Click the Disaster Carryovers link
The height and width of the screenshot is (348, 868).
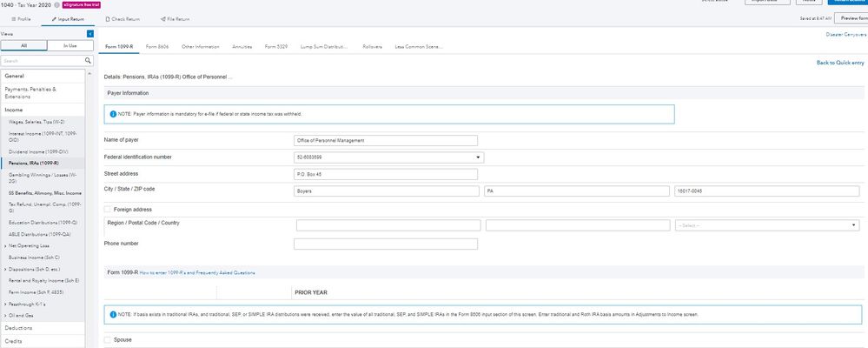click(x=846, y=34)
